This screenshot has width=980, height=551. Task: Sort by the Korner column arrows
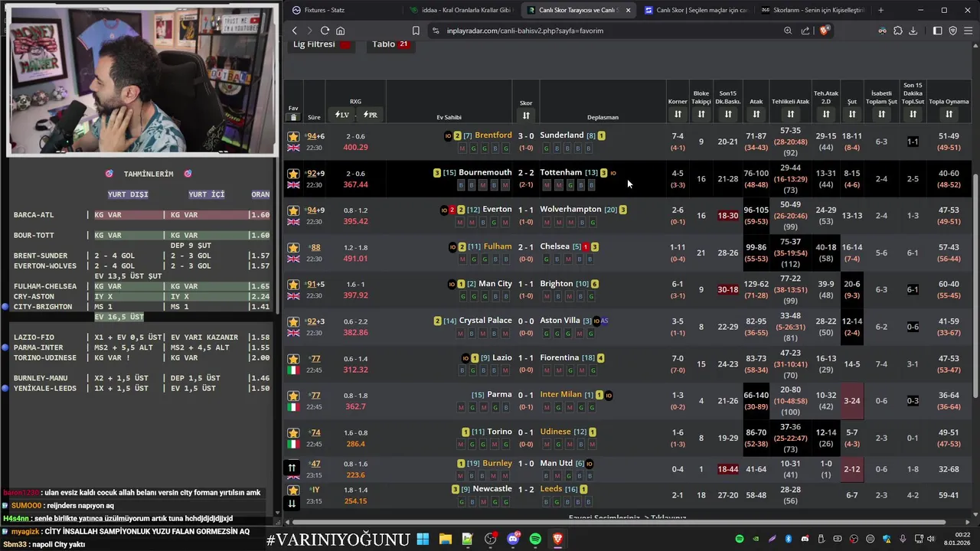[678, 114]
